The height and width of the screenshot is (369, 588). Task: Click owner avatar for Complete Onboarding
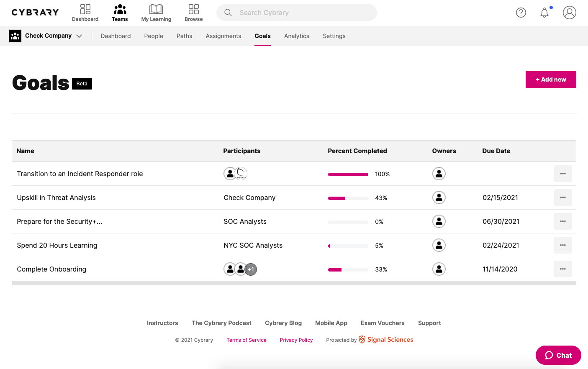tap(439, 269)
